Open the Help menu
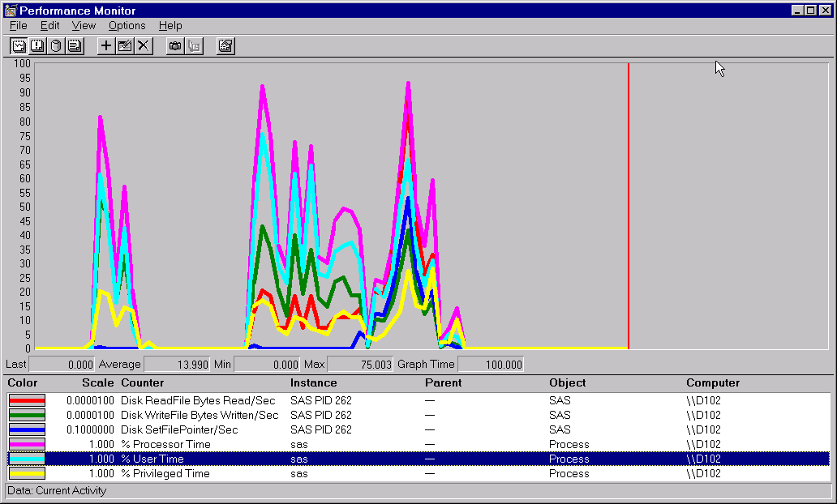Screen dimensions: 837x504 [170, 25]
